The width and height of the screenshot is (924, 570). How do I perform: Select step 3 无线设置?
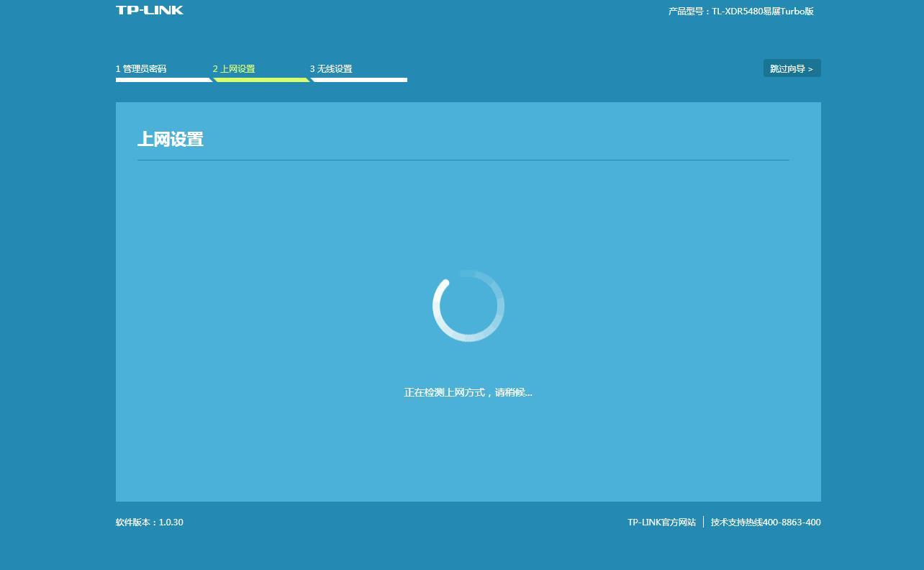click(330, 68)
